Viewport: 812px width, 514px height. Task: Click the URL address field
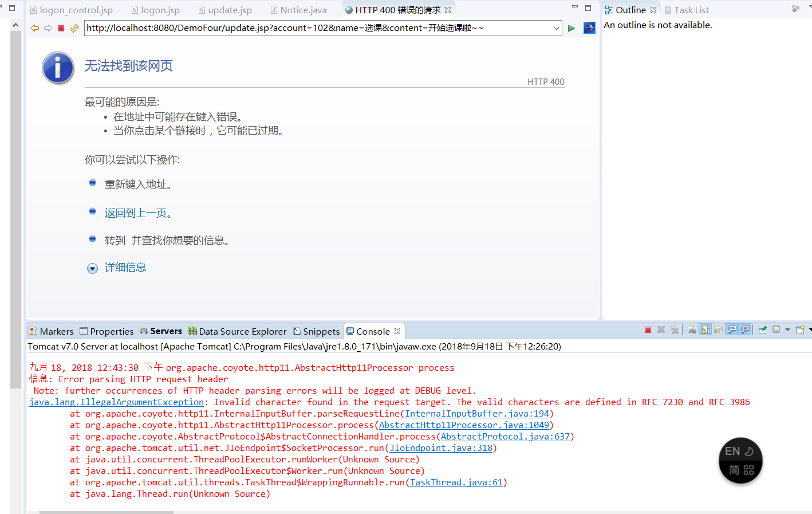[x=318, y=28]
